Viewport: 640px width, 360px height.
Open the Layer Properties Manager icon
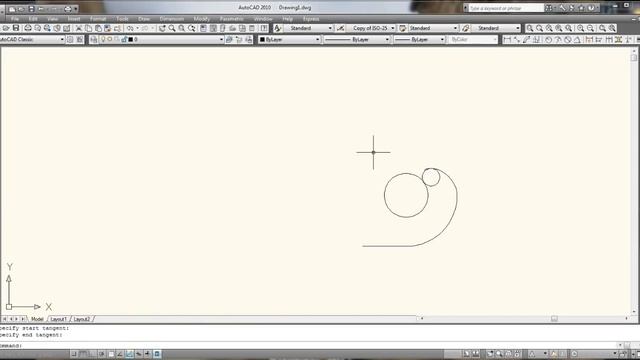(x=93, y=40)
